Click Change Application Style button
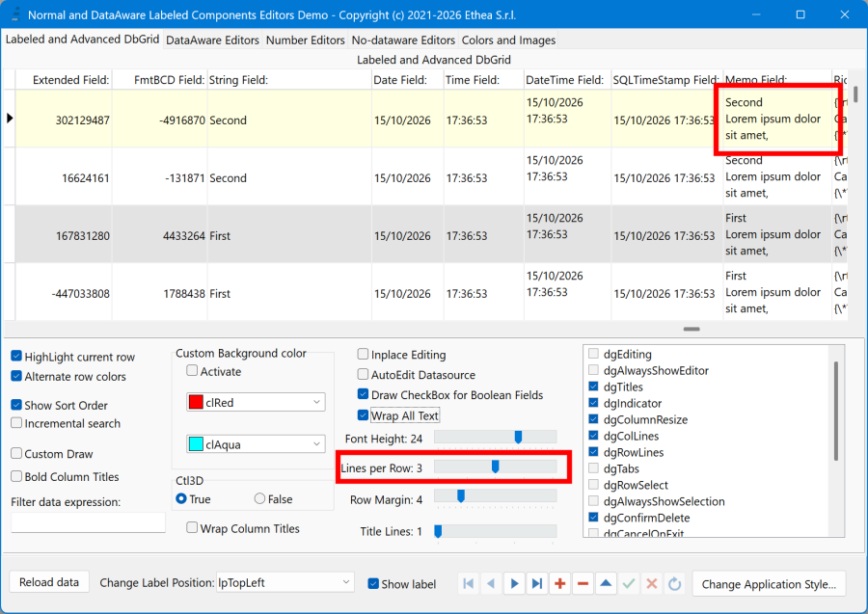Viewport: 868px width, 614px height. coord(769,584)
